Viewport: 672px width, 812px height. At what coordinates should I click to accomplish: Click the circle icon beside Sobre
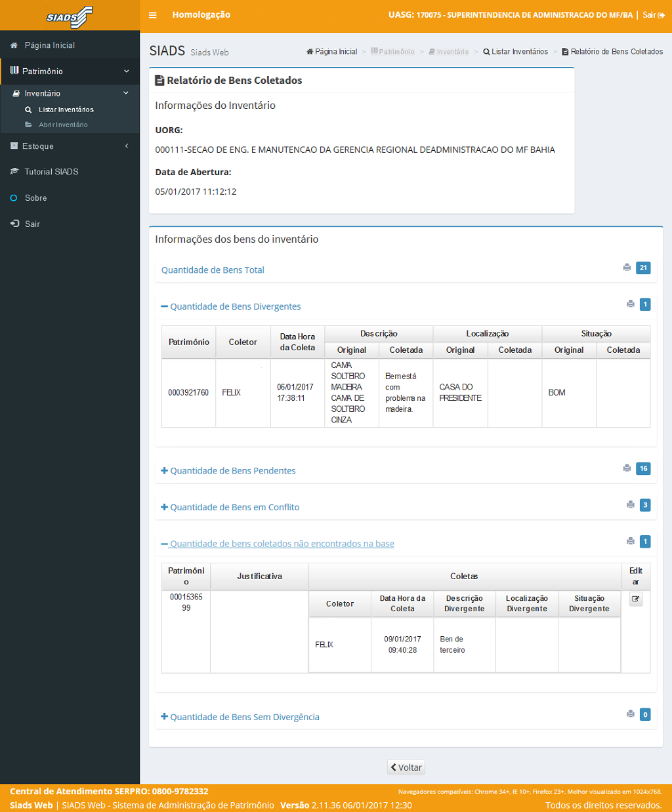(x=14, y=198)
